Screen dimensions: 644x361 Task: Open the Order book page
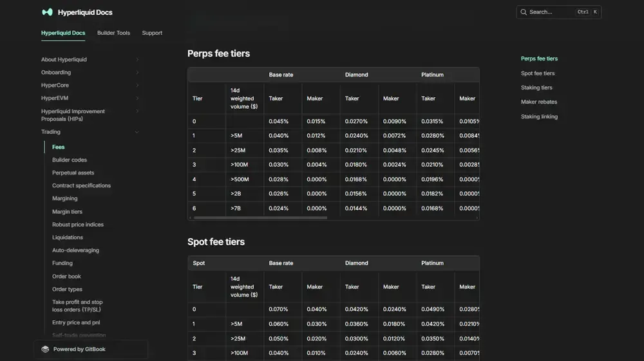[x=66, y=277]
